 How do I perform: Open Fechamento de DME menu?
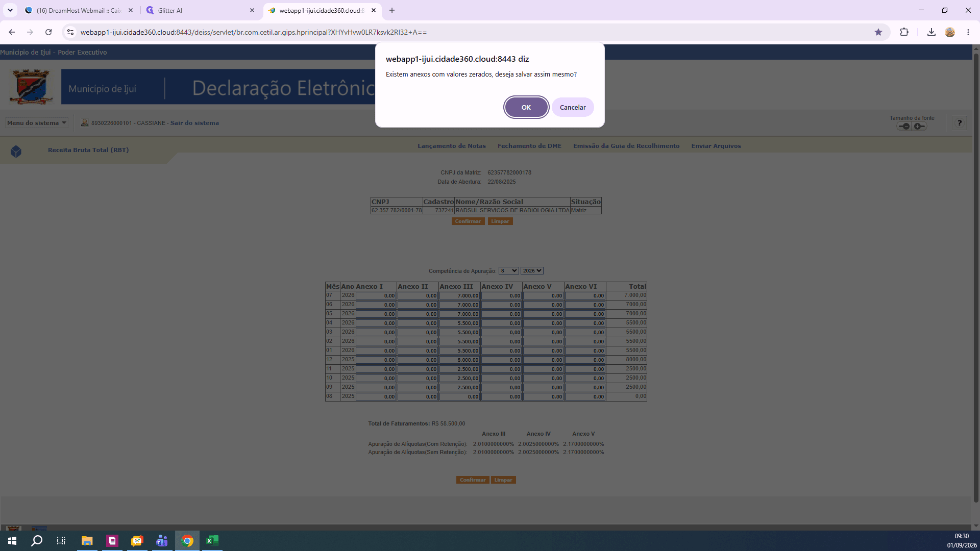pyautogui.click(x=529, y=146)
